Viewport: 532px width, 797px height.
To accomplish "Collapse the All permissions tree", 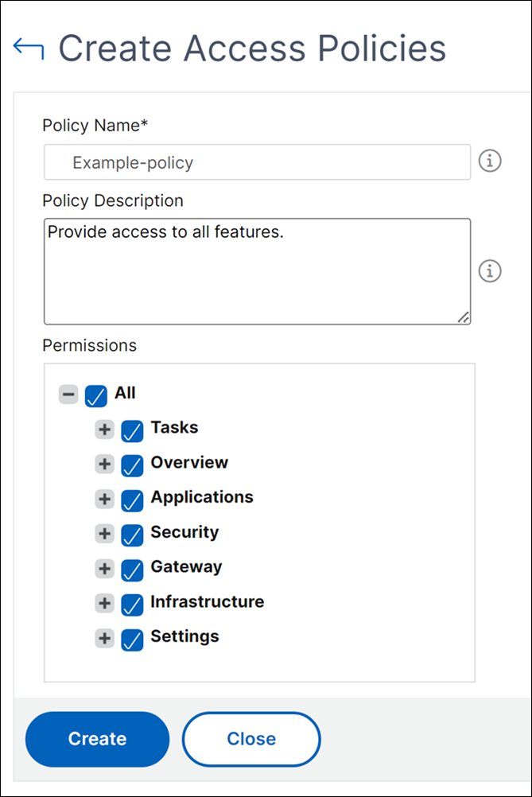I will tap(68, 395).
